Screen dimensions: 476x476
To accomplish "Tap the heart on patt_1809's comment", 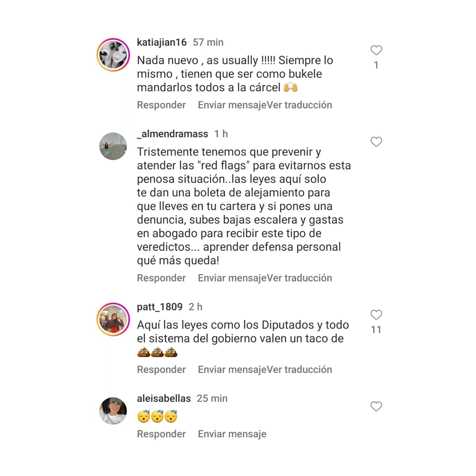I will (376, 315).
